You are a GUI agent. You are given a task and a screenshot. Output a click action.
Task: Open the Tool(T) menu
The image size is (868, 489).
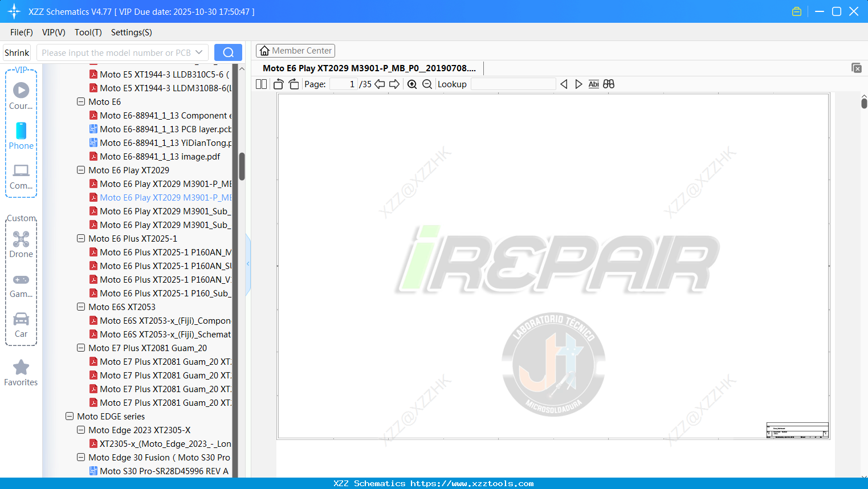tap(88, 32)
